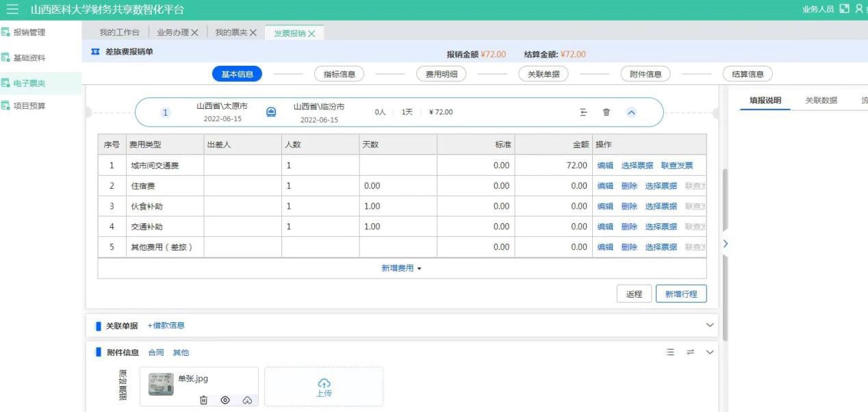Click the cloud upload icon (上传)
This screenshot has height=412, width=868.
[324, 383]
